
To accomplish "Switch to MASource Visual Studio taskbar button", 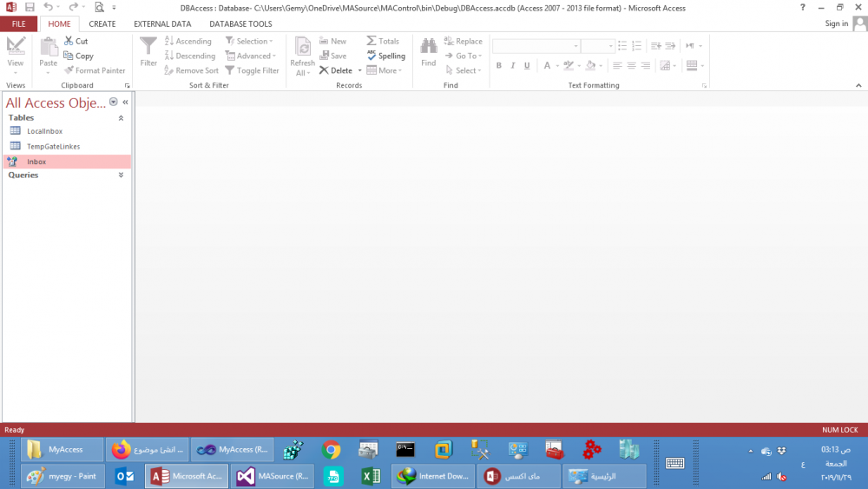I will coord(273,476).
